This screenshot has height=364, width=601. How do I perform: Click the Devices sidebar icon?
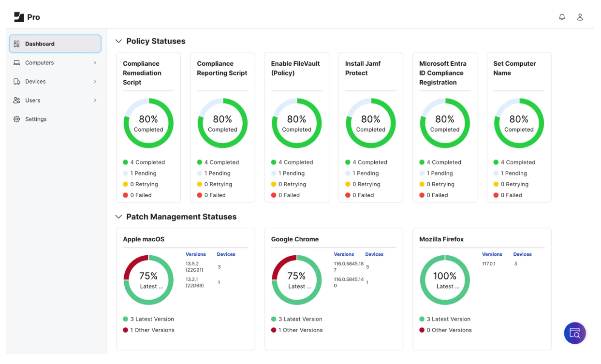click(16, 81)
